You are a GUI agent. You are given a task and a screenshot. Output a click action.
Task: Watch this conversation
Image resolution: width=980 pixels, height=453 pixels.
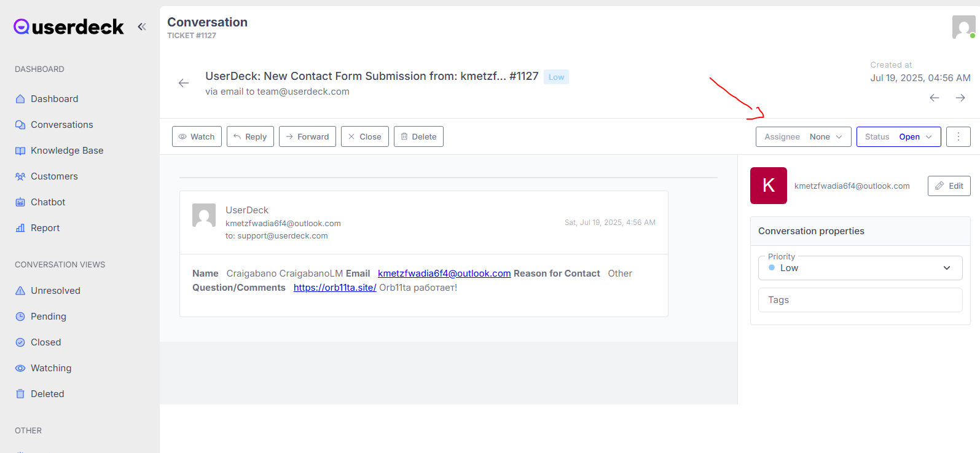[x=197, y=136]
